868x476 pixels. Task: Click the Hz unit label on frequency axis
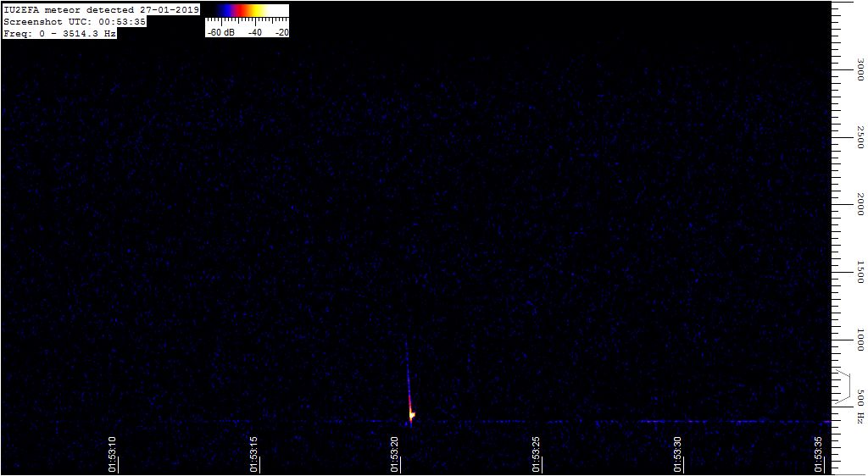[x=860, y=418]
